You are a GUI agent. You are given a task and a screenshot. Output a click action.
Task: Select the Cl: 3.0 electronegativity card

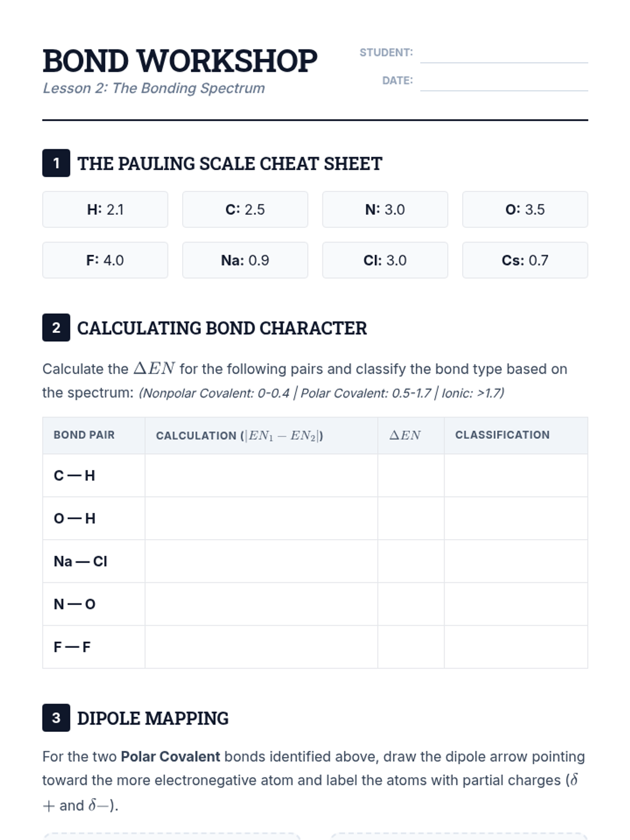[x=385, y=260]
